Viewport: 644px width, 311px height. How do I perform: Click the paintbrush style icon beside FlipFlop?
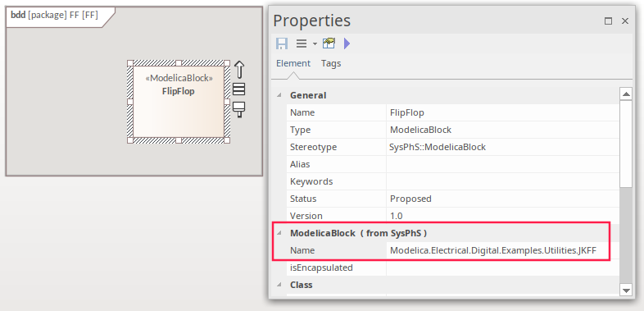(x=238, y=109)
